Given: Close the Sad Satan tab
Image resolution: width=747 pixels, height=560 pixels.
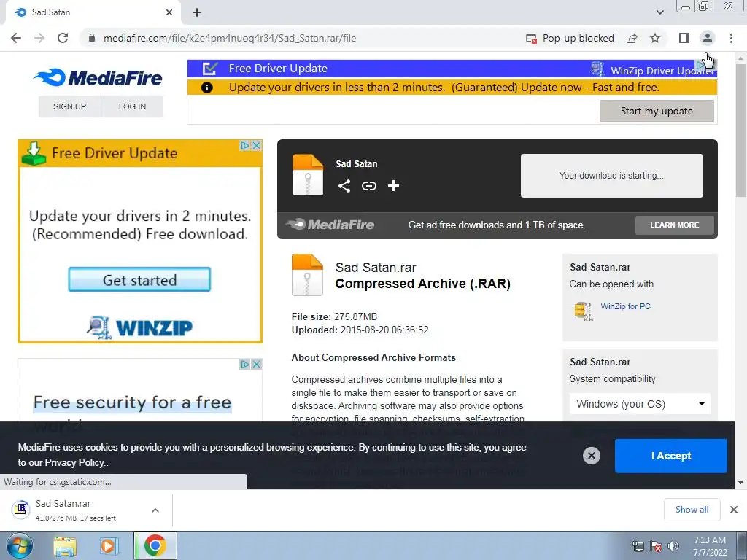Looking at the screenshot, I should pyautogui.click(x=169, y=12).
